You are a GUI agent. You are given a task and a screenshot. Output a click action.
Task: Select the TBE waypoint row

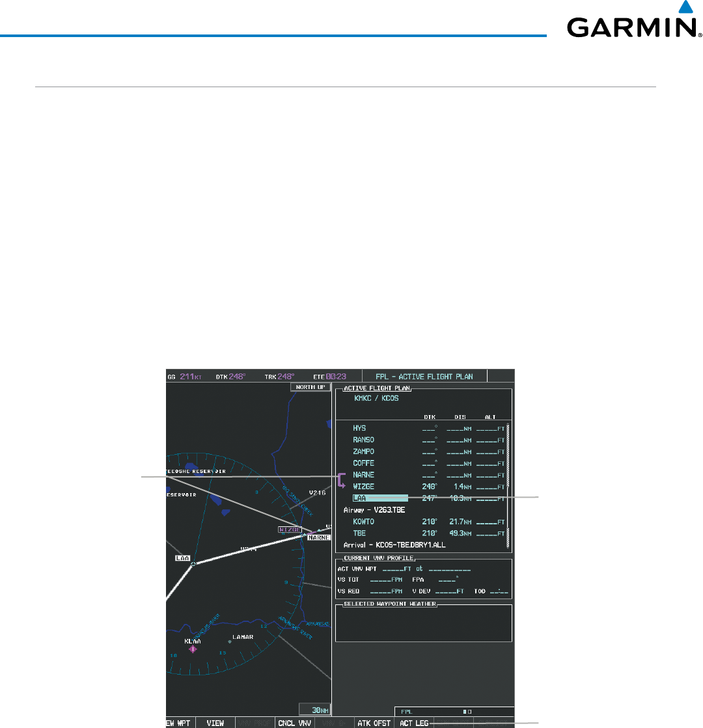click(x=428, y=533)
